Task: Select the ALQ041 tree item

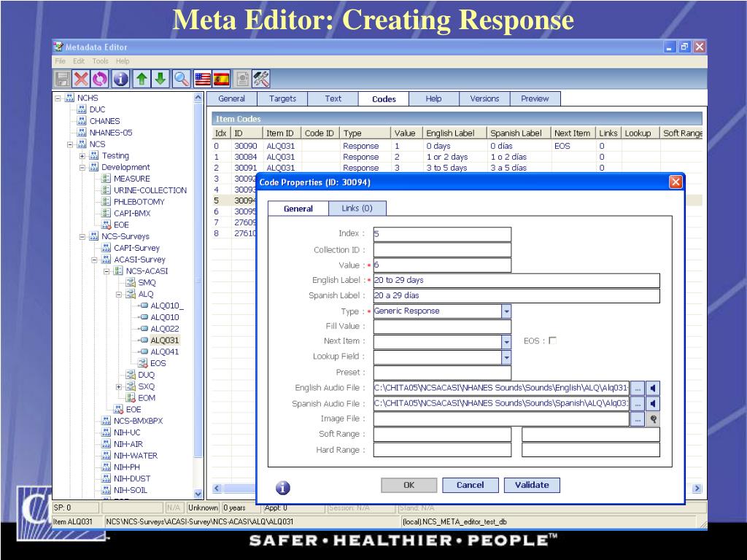Action: 164,352
